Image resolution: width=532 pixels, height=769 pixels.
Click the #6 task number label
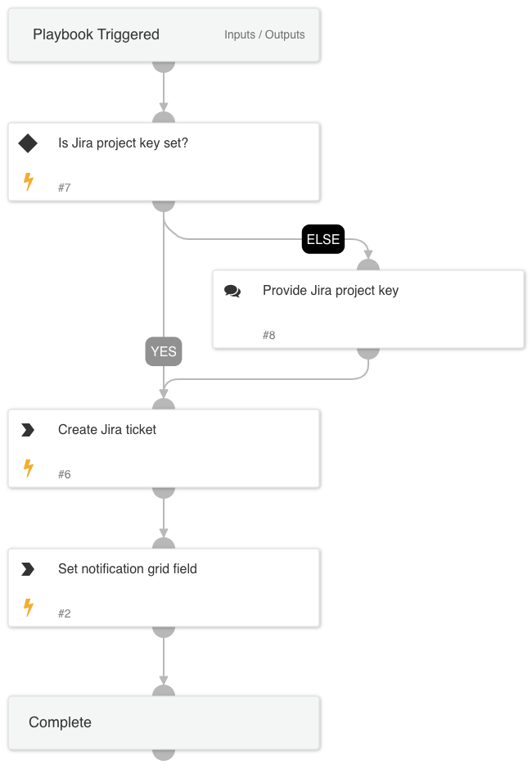64,473
